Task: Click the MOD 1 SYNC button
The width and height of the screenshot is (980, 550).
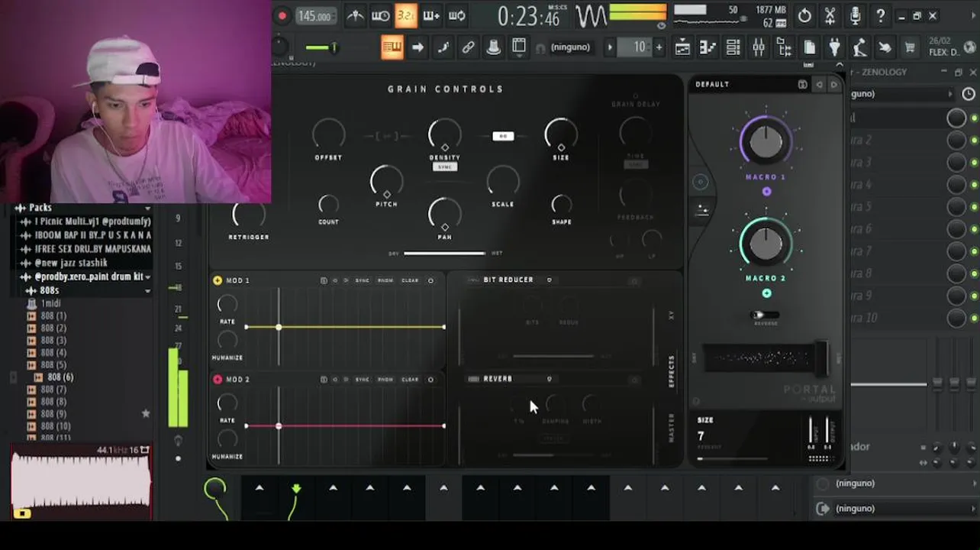Action: (x=362, y=280)
